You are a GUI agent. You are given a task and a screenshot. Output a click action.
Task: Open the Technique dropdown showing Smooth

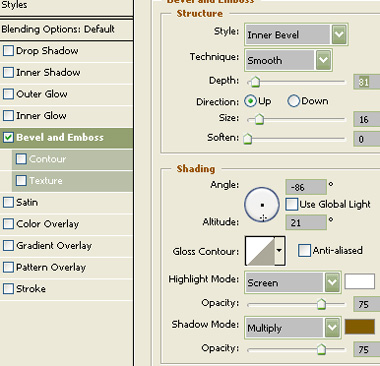[288, 60]
